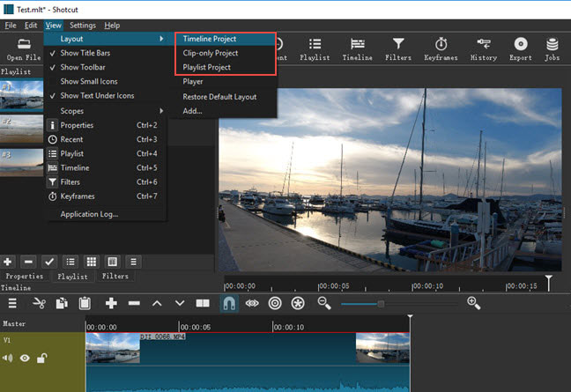The height and width of the screenshot is (392, 571).
Task: Toggle Show Title Bars option
Action: coord(85,53)
